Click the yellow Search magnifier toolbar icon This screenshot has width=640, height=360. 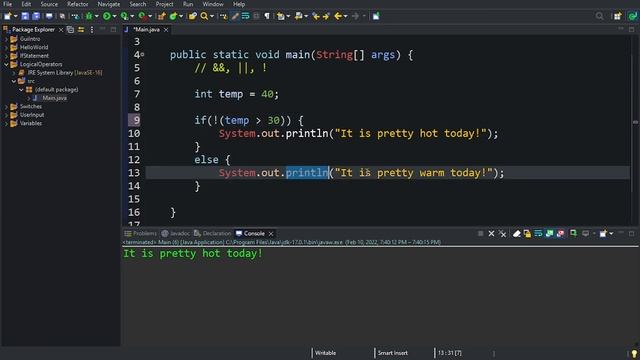(x=204, y=16)
